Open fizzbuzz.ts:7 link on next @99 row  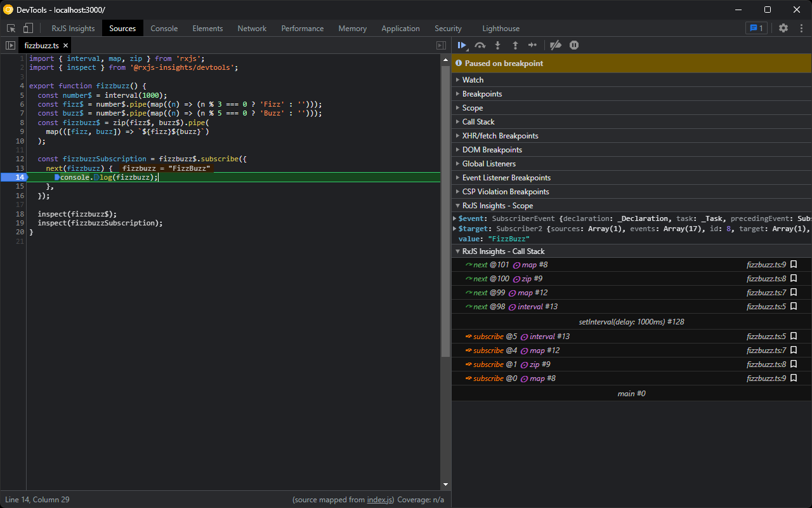[x=766, y=293]
